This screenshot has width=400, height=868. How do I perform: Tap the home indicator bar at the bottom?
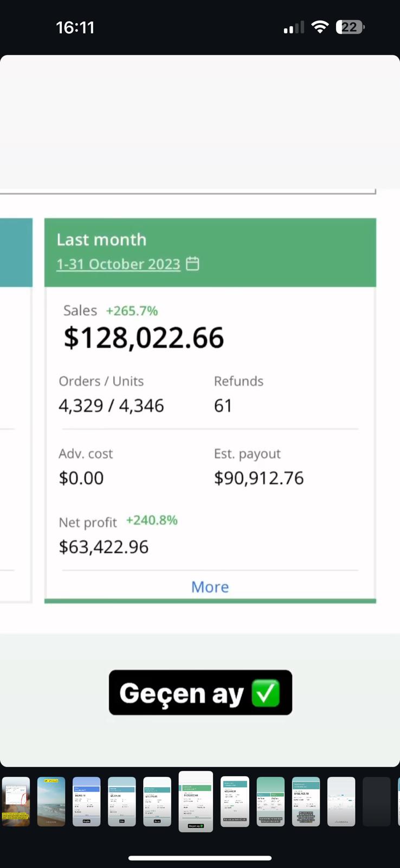200,858
